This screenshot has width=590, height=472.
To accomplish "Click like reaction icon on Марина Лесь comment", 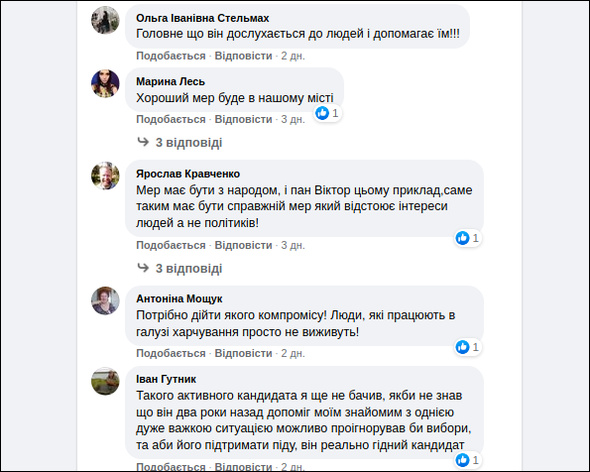I will (x=322, y=113).
